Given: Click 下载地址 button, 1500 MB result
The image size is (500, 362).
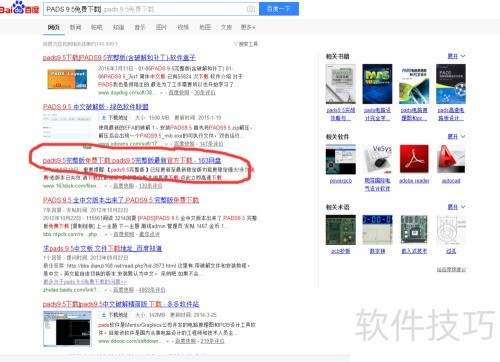Looking at the screenshot, I should pyautogui.click(x=114, y=118).
